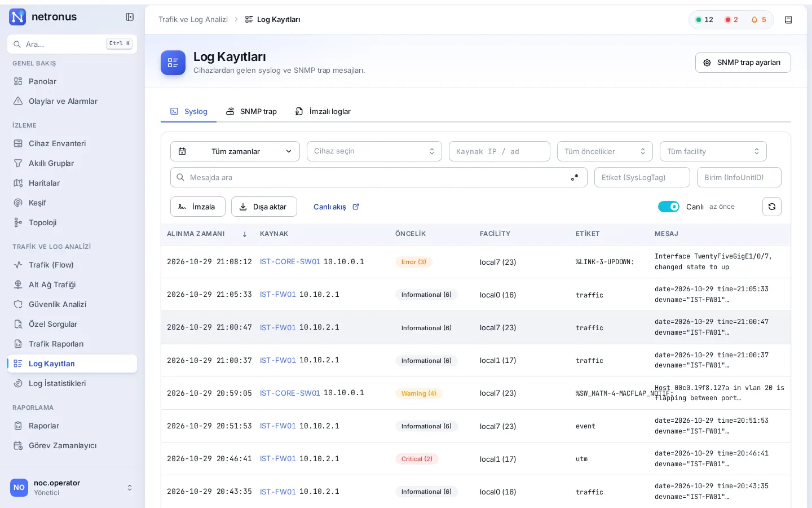This screenshot has height=508, width=812.
Task: Click the İmzala button
Action: (198, 207)
